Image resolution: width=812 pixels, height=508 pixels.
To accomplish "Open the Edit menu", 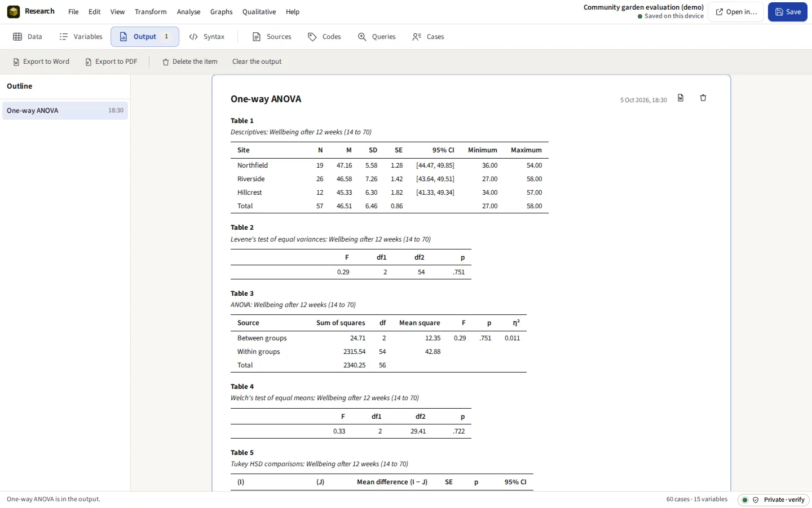I will click(x=95, y=12).
